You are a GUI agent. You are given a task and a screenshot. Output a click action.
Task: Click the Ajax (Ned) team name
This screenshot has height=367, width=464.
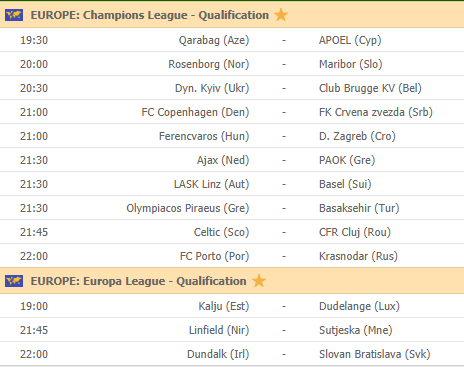223,160
